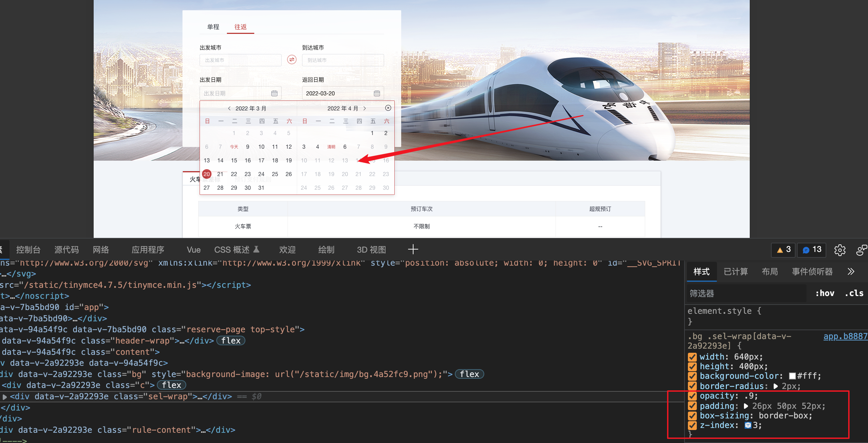
Task: Pick the #fff background color swatch
Action: click(792, 376)
